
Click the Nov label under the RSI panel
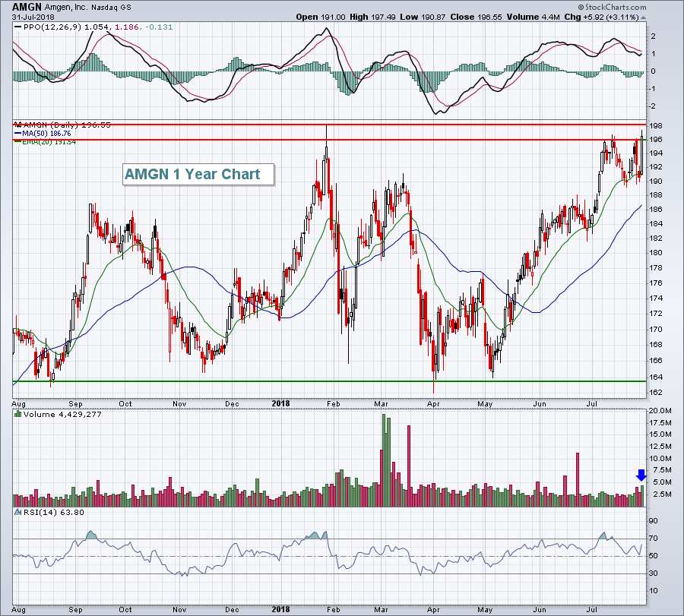pos(179,609)
